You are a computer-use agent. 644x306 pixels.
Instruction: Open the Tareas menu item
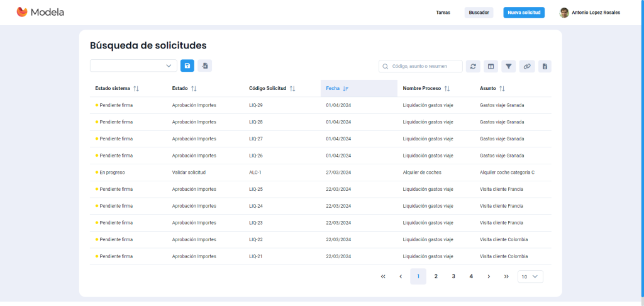[443, 13]
